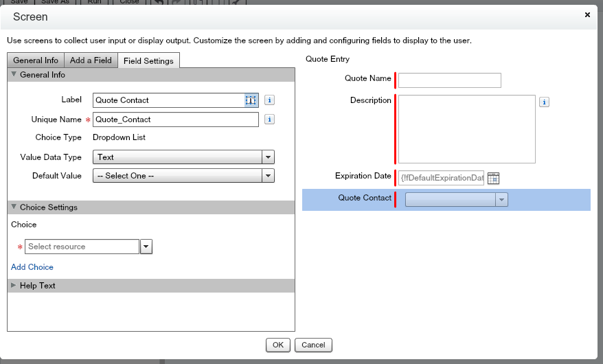Collapse the General Info section
The image size is (603, 364).
coord(14,75)
